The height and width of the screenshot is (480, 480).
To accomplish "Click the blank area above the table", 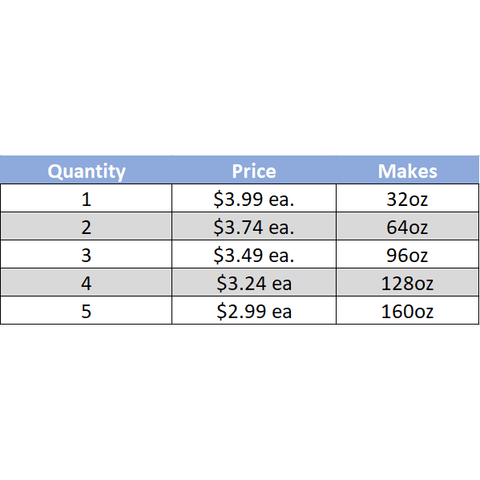I will (x=240, y=77).
